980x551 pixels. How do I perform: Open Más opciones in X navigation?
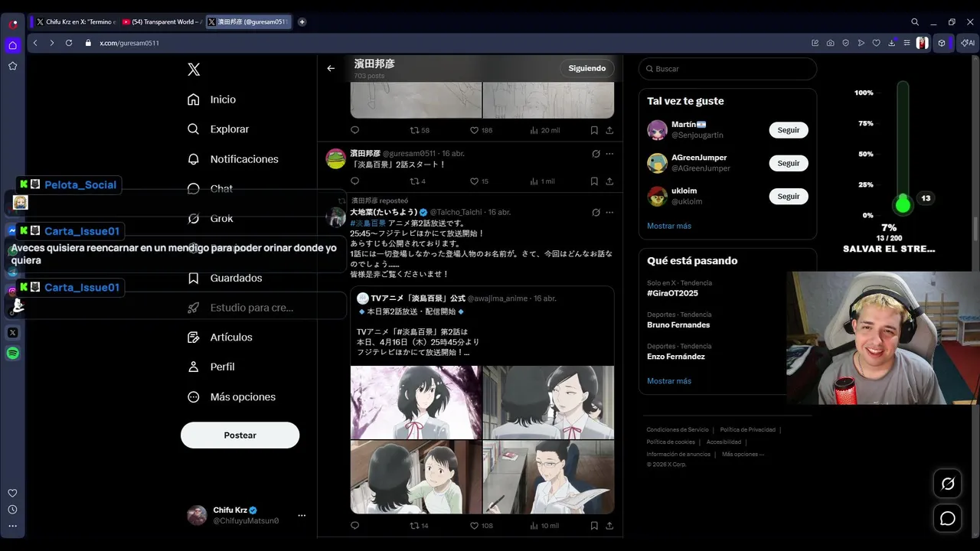(x=232, y=397)
